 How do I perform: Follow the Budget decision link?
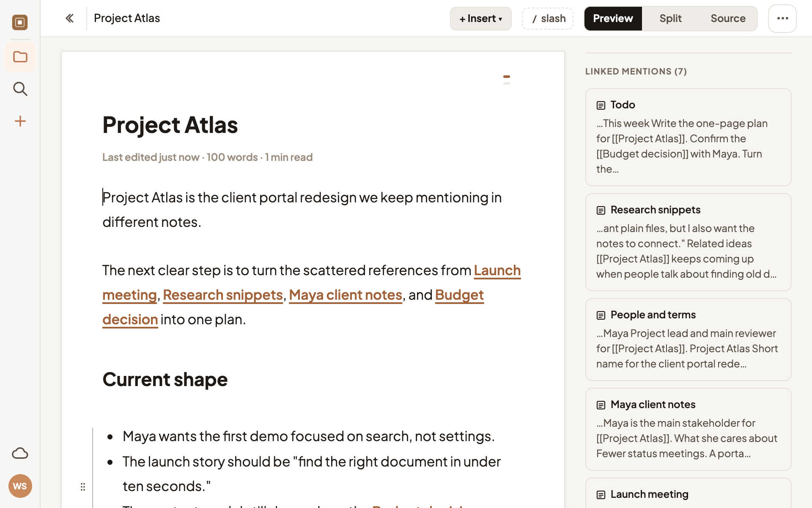click(x=459, y=295)
